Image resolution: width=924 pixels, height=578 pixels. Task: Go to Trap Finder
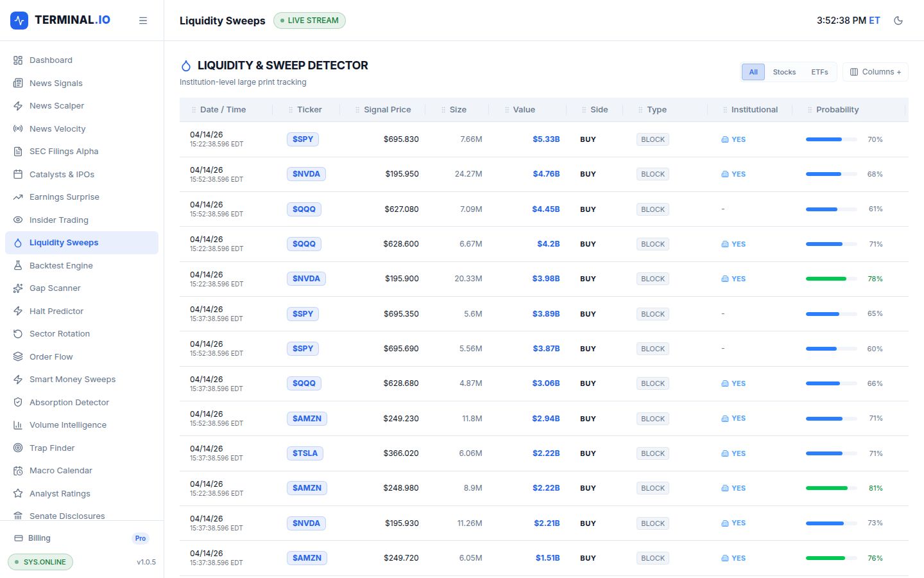(x=81, y=448)
